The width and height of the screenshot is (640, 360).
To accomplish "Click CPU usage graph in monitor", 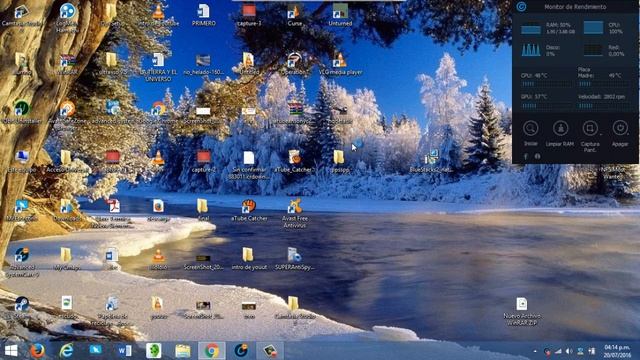I will tap(593, 28).
